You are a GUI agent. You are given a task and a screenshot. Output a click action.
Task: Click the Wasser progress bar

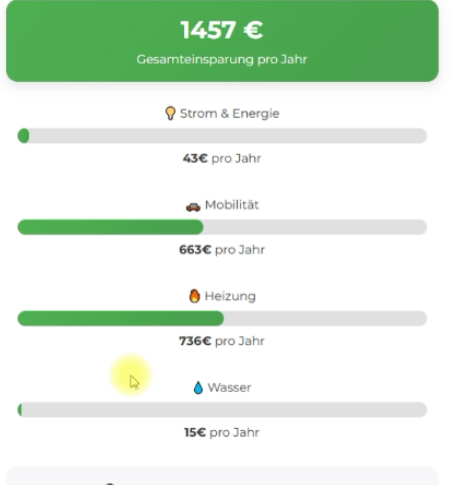point(222,410)
